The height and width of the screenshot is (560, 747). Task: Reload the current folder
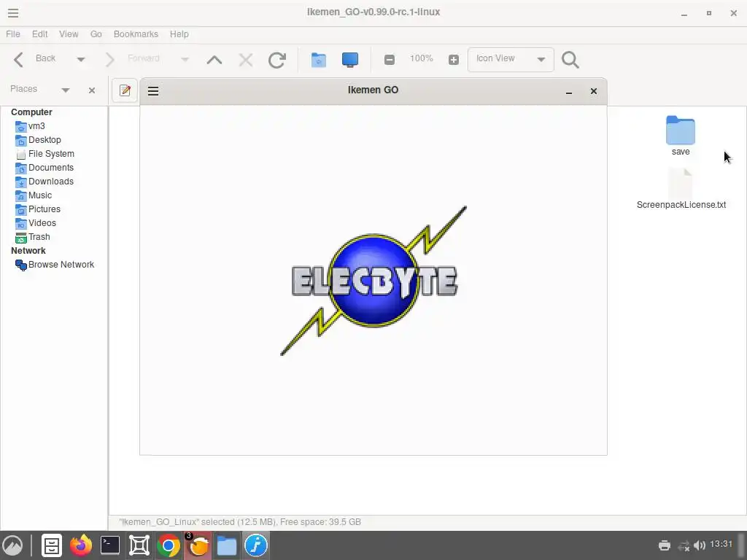click(276, 60)
